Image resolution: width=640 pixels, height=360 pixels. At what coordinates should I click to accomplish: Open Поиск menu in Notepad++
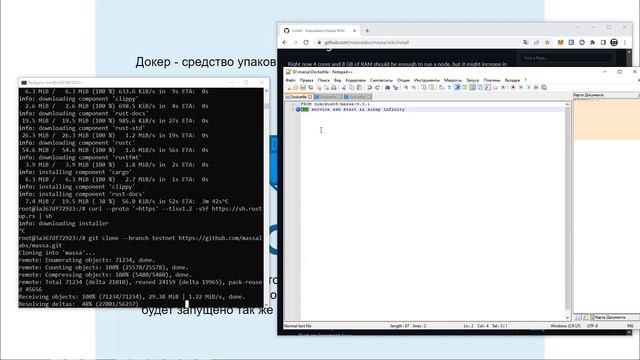[324, 80]
